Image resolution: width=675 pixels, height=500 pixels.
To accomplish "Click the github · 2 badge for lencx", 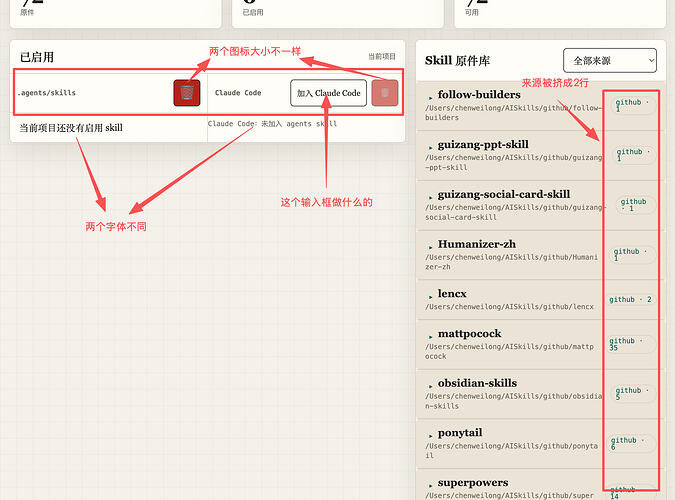I will click(x=630, y=299).
